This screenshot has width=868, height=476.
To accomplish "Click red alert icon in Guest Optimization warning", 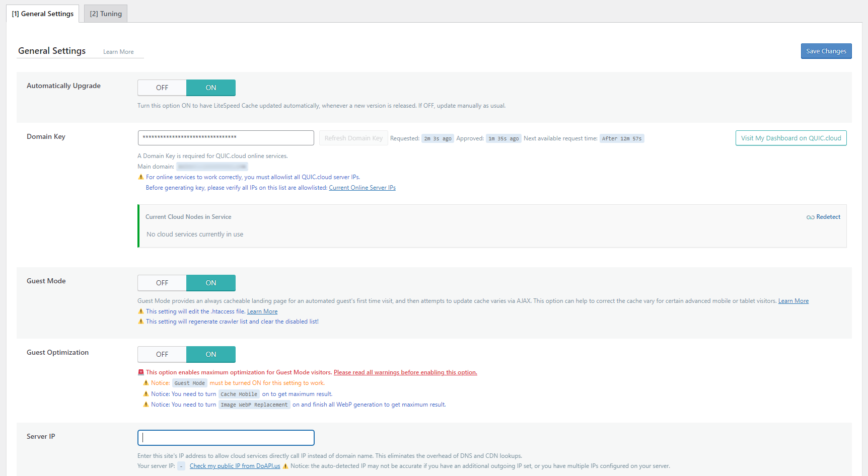I will [x=140, y=372].
